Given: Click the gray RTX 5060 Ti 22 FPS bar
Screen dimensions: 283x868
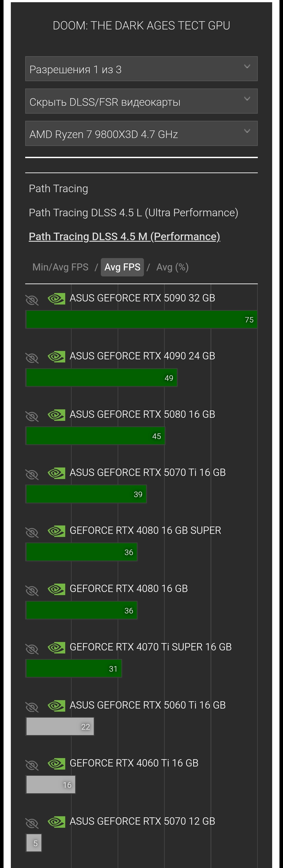Looking at the screenshot, I should pos(60,726).
